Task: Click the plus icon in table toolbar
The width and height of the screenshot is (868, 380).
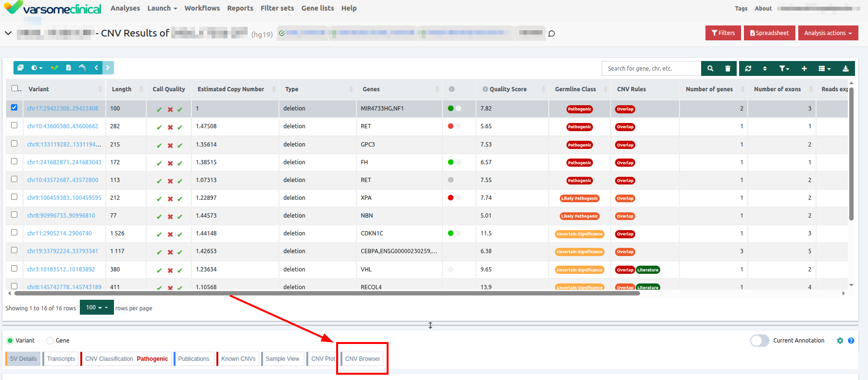Action: click(x=804, y=69)
